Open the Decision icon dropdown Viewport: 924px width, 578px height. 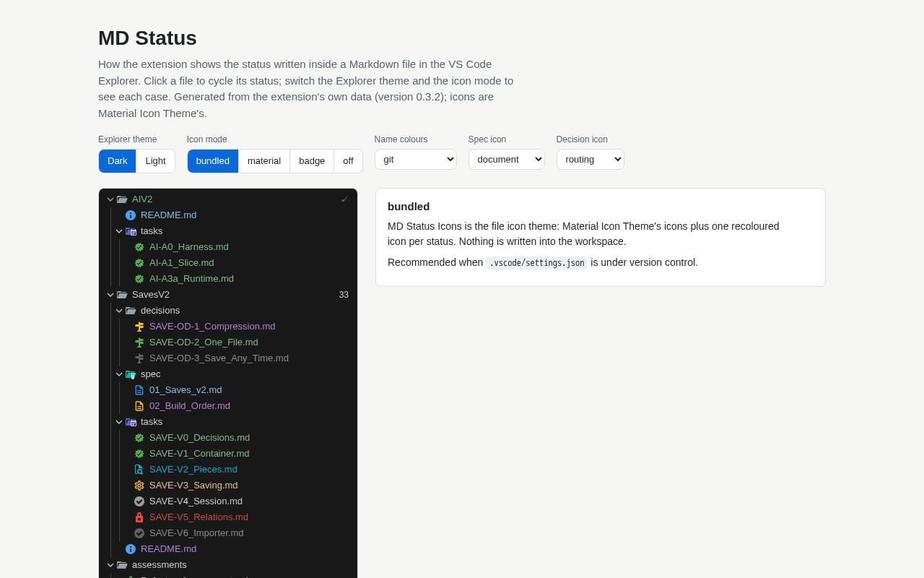[590, 160]
